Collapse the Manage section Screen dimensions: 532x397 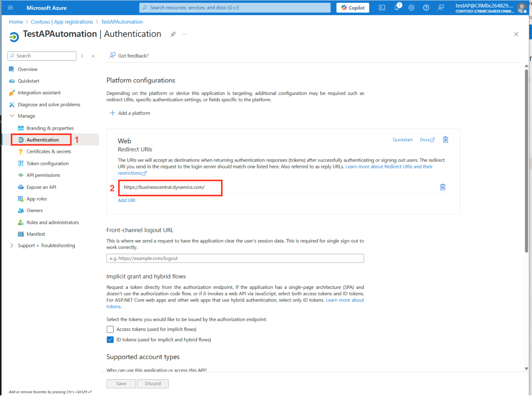12,116
